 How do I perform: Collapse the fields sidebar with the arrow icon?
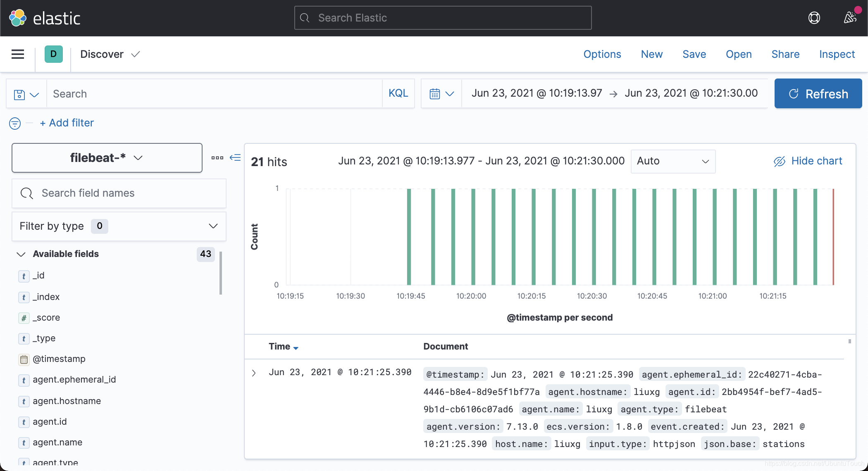[235, 157]
